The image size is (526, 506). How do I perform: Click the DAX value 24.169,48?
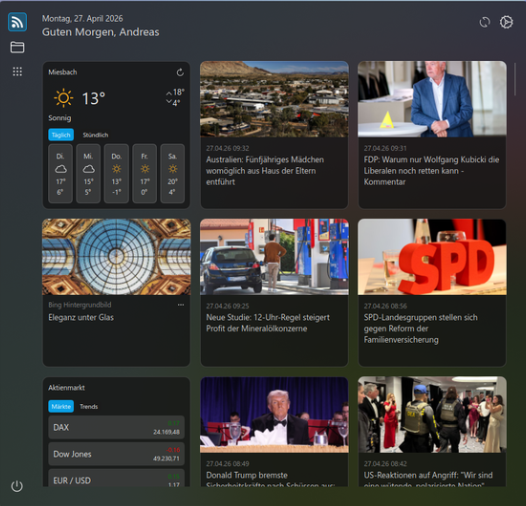[x=166, y=432]
